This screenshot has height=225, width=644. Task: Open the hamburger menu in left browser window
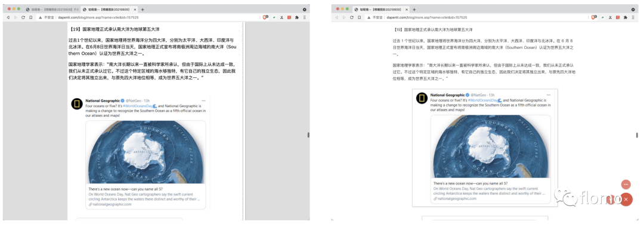coord(304,18)
